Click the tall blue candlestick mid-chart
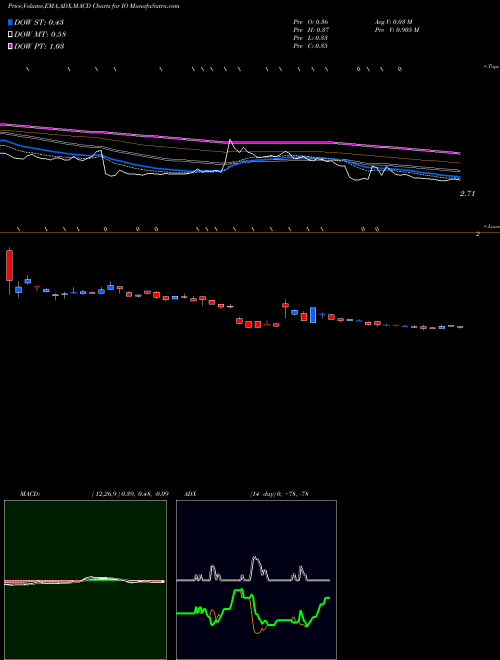Screen dimensions: 500x660 pyautogui.click(x=313, y=315)
